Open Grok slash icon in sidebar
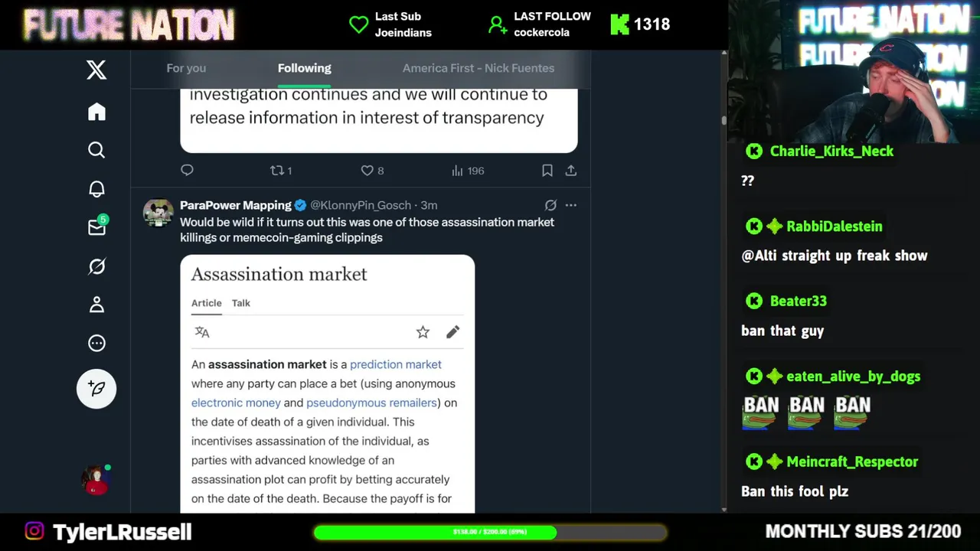 click(96, 266)
